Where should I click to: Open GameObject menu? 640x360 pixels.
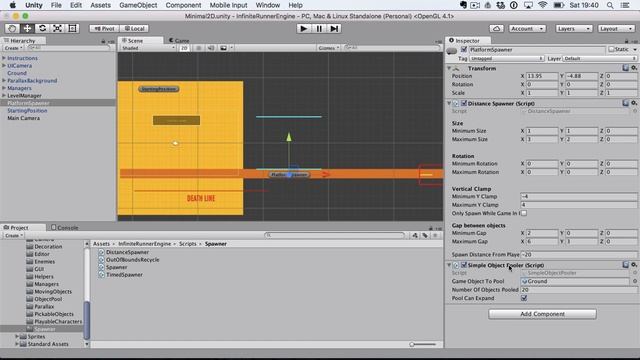pyautogui.click(x=138, y=5)
